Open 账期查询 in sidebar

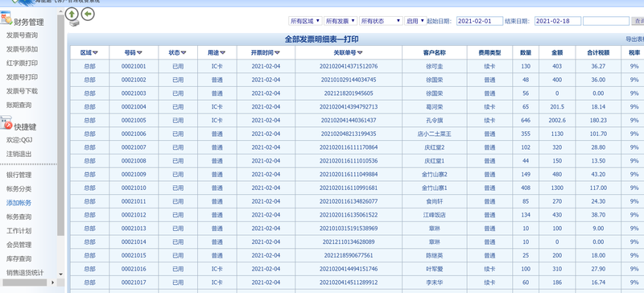19,105
